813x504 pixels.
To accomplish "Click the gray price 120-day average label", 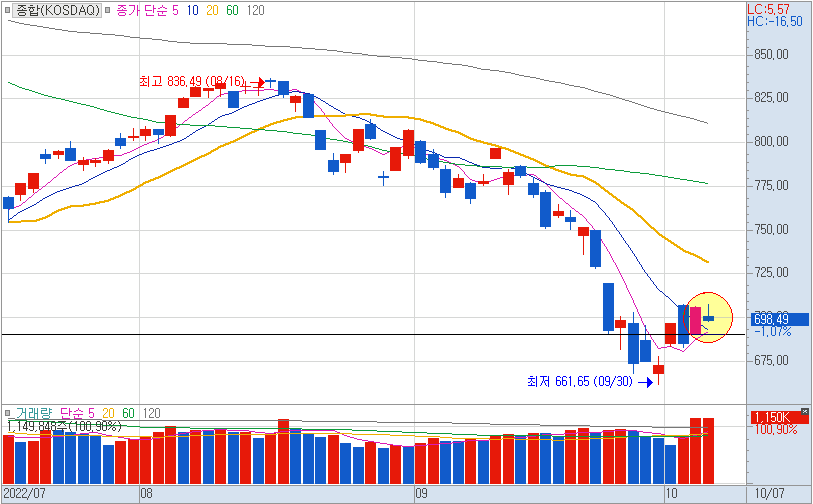I will [x=255, y=10].
